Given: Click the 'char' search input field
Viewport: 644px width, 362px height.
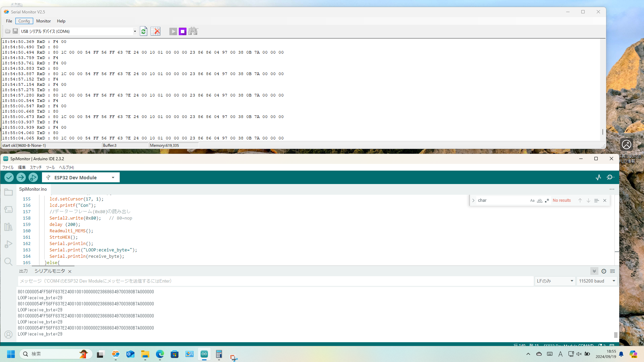Looking at the screenshot, I should click(502, 200).
